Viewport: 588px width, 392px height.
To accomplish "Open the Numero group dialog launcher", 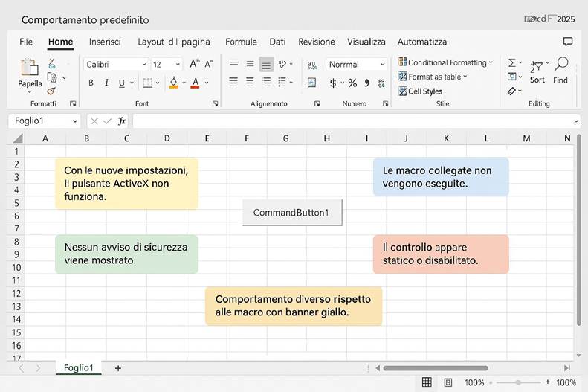I will [385, 103].
